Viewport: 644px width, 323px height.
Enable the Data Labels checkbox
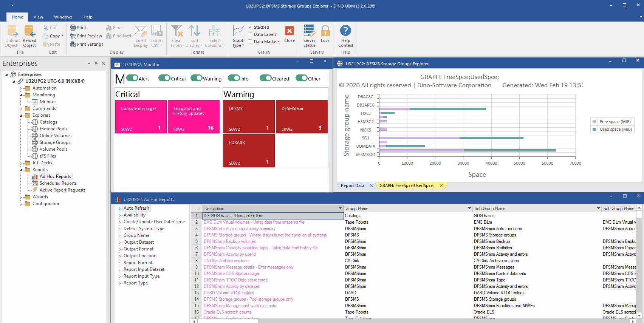click(250, 34)
